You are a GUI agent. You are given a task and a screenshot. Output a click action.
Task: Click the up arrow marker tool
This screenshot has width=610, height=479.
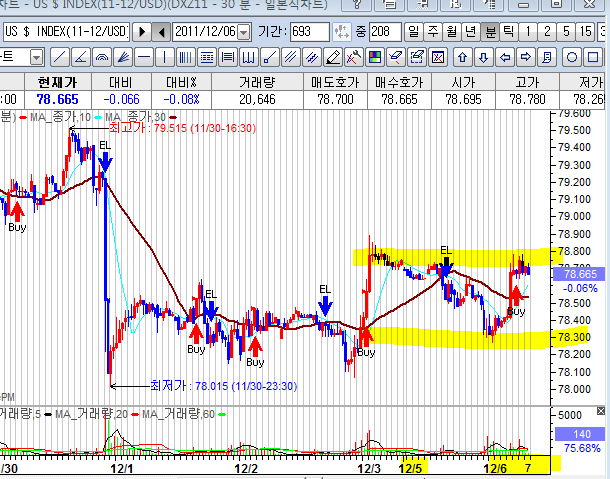pyautogui.click(x=463, y=53)
